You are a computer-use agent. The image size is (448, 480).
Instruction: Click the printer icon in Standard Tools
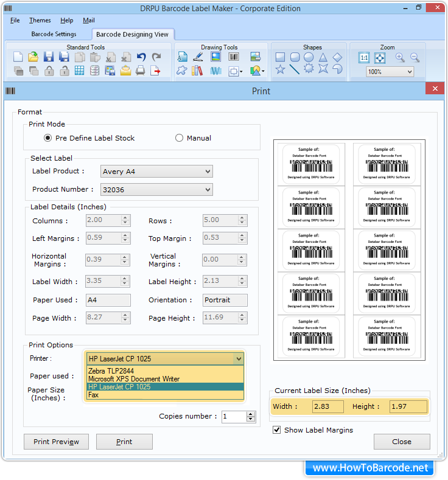140,71
